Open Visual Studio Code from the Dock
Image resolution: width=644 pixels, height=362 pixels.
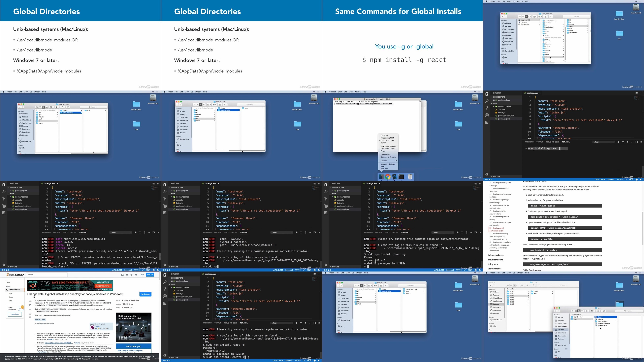(394, 177)
